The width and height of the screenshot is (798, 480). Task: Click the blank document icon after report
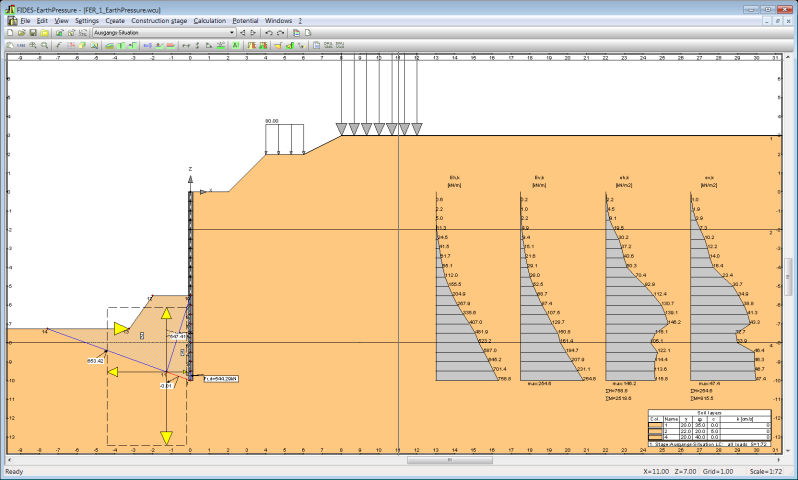coord(308,33)
